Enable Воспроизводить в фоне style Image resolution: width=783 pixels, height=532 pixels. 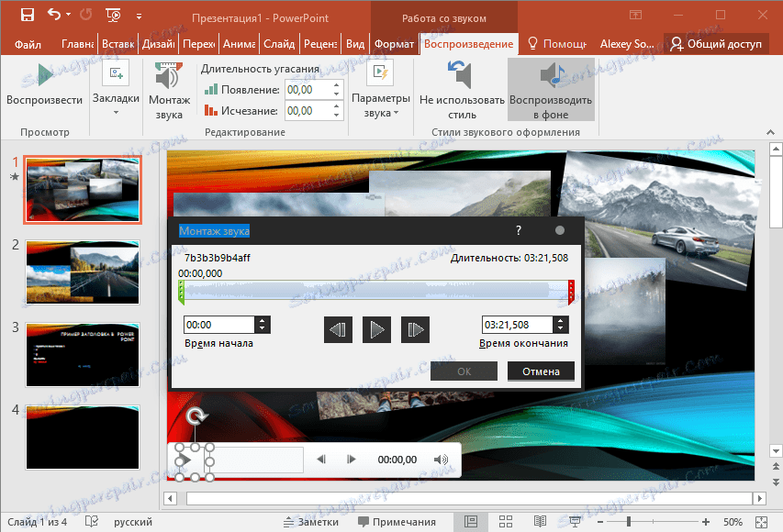tap(550, 88)
